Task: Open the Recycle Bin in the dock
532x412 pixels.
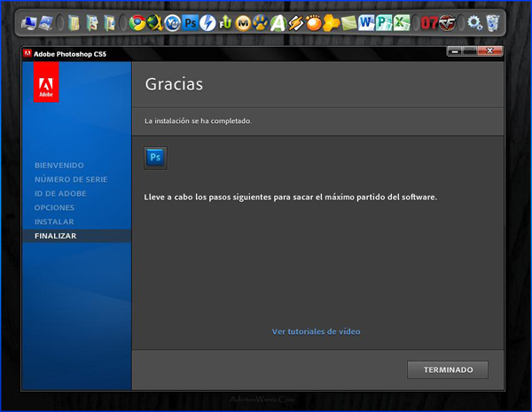Action: pos(492,23)
